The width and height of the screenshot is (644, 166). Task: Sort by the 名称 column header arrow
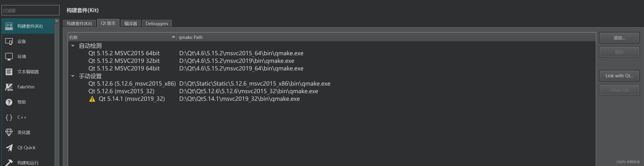[173, 37]
